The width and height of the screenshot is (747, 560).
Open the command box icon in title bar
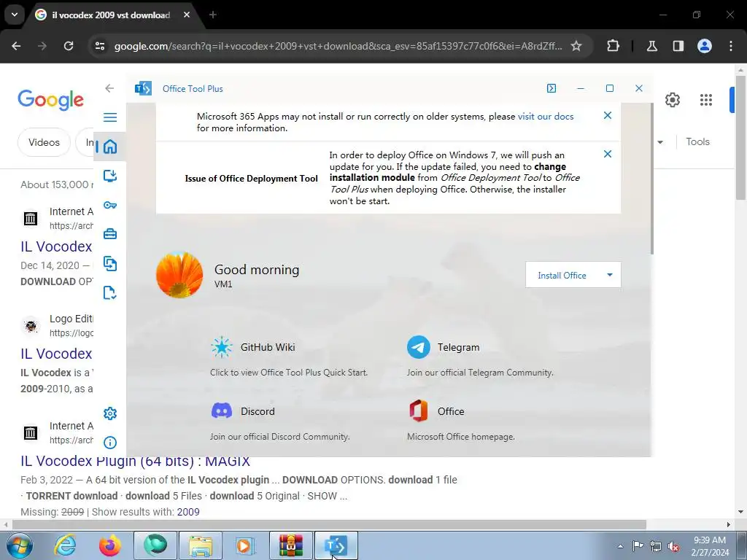click(x=551, y=88)
